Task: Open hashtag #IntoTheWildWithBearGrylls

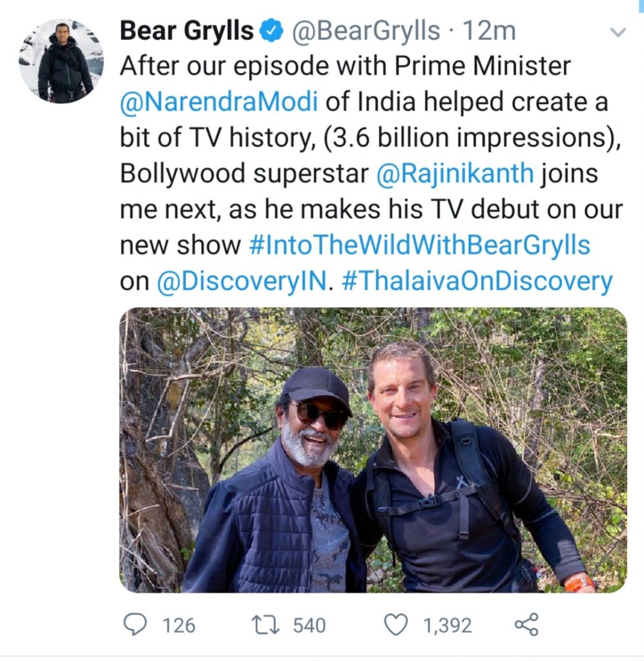Action: click(420, 245)
